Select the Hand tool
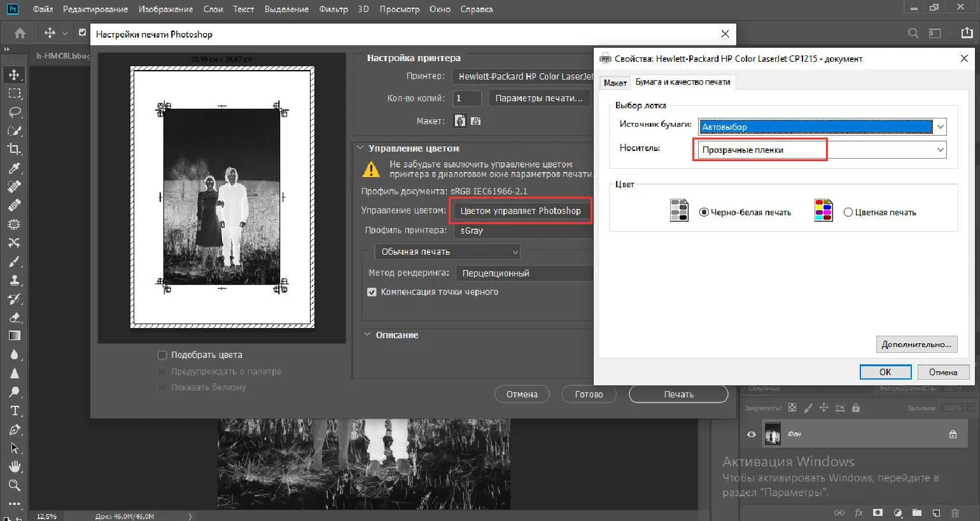Image resolution: width=980 pixels, height=521 pixels. click(x=15, y=467)
